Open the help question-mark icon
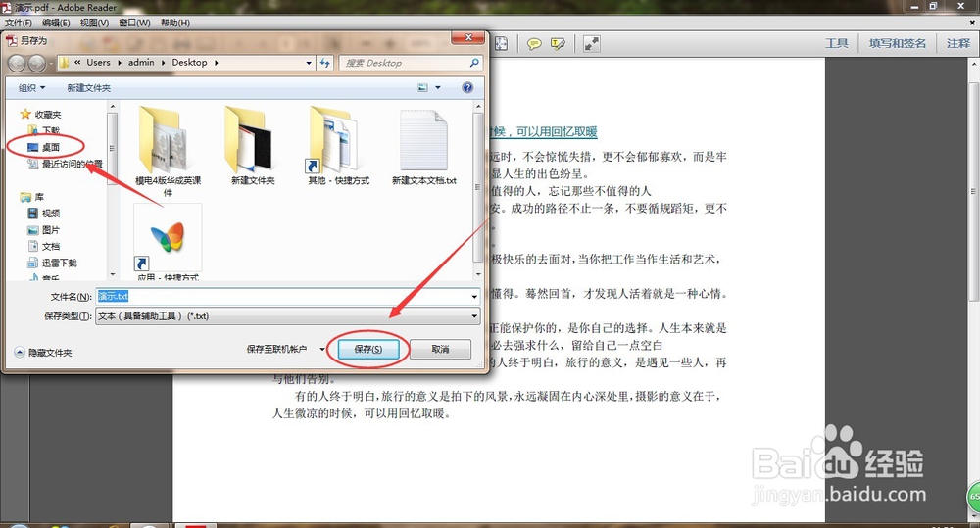 (467, 87)
